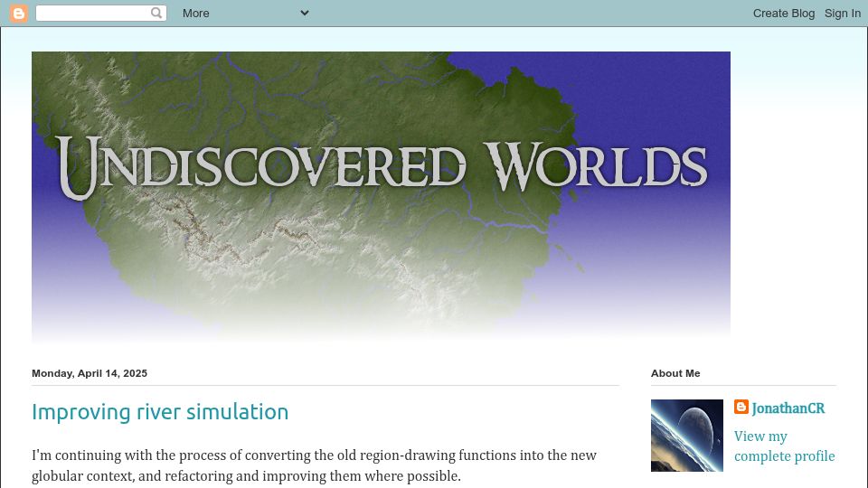
Task: Open the Improving river simulation post
Action: [160, 412]
